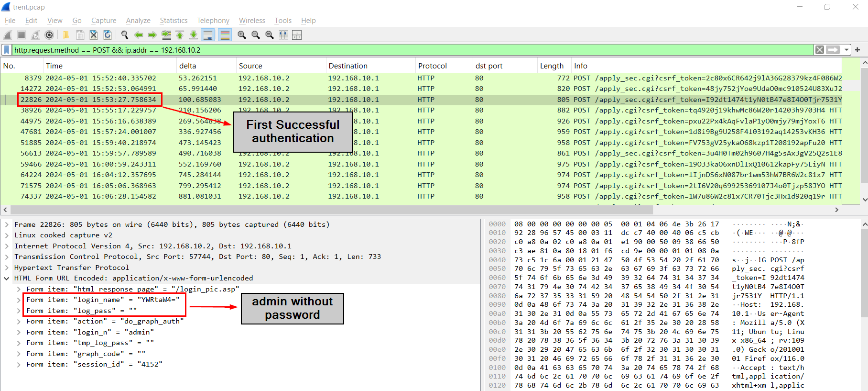This screenshot has height=391, width=868.
Task: Open a capture file via folder icon
Action: pos(66,35)
